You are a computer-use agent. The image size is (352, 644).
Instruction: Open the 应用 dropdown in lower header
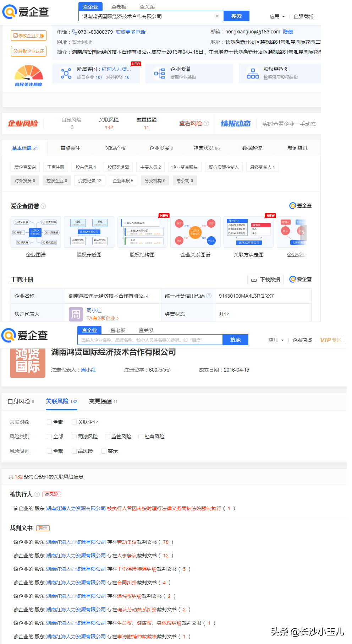276,340
